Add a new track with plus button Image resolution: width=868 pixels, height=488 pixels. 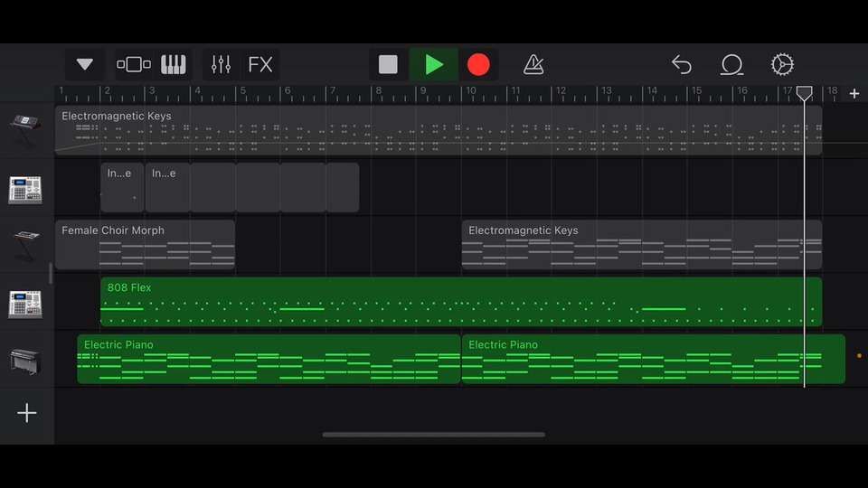coord(26,413)
